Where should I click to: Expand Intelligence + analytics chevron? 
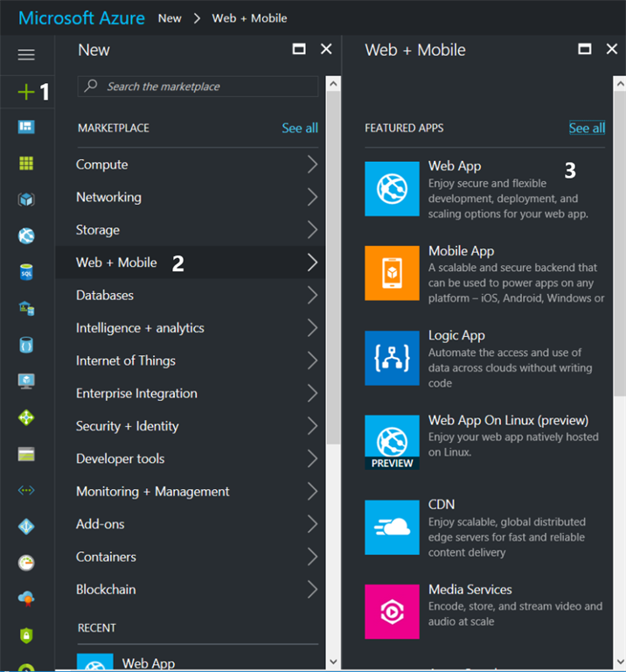click(313, 328)
